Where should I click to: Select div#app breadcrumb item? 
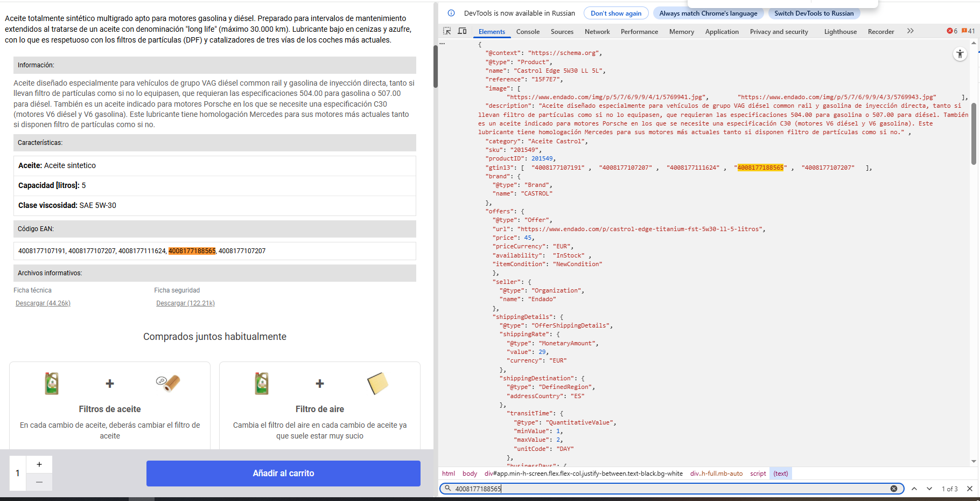tap(583, 474)
